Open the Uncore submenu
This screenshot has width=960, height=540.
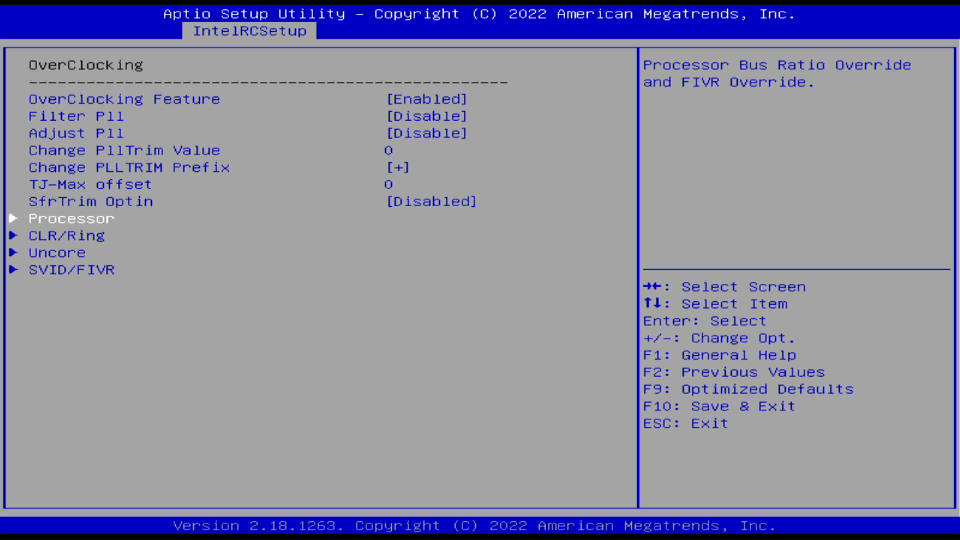pos(57,253)
